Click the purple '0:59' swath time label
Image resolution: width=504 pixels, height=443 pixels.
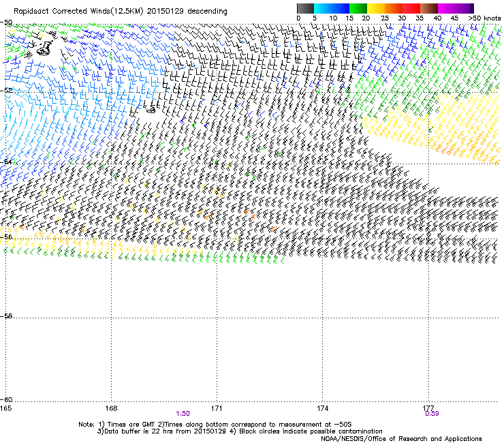click(432, 414)
